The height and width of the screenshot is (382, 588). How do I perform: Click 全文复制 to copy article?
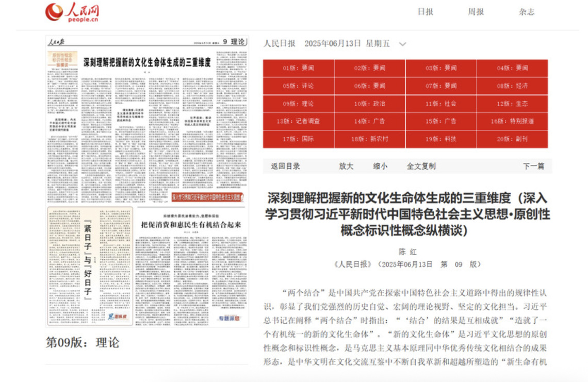421,166
